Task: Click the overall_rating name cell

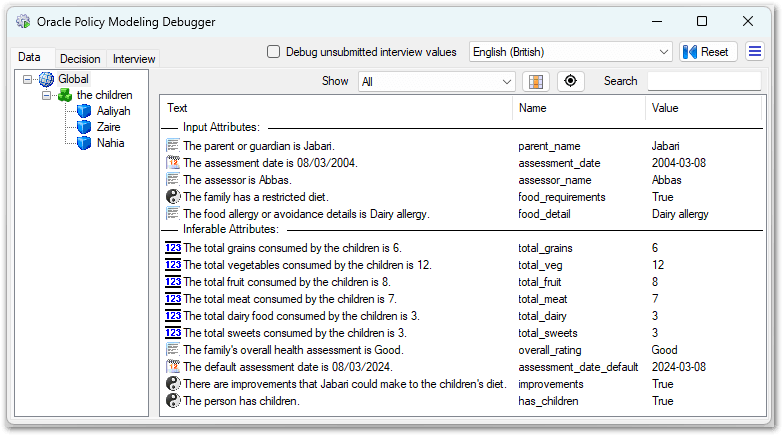Action: (x=549, y=350)
